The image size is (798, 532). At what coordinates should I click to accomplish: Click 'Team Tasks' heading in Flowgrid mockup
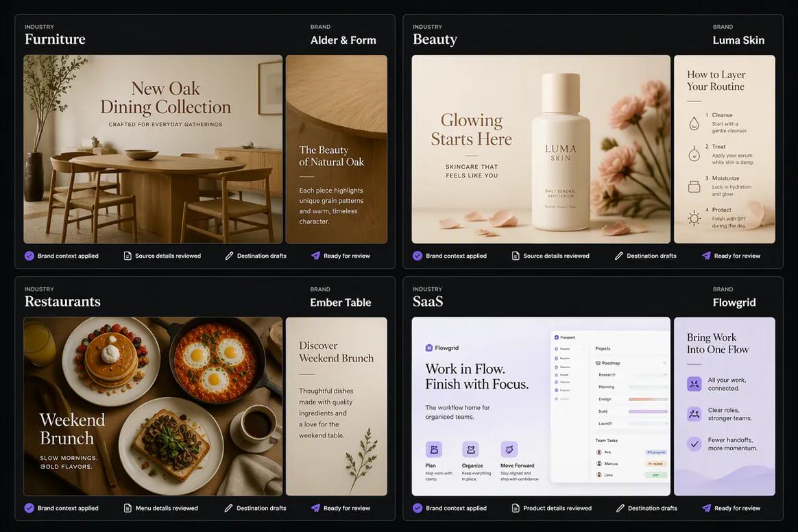[606, 440]
